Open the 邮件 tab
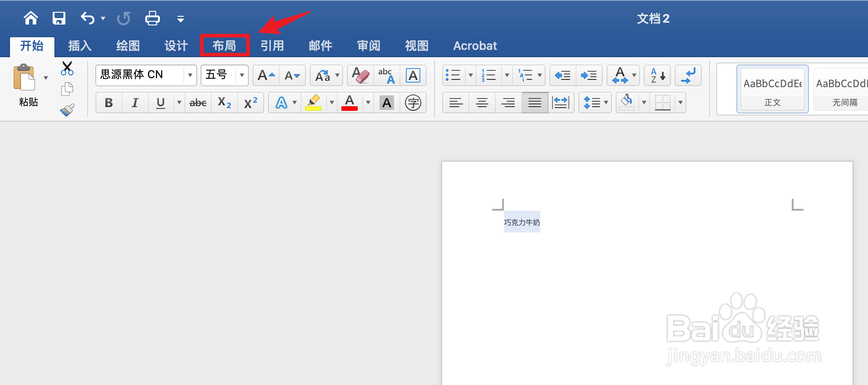 coord(321,46)
